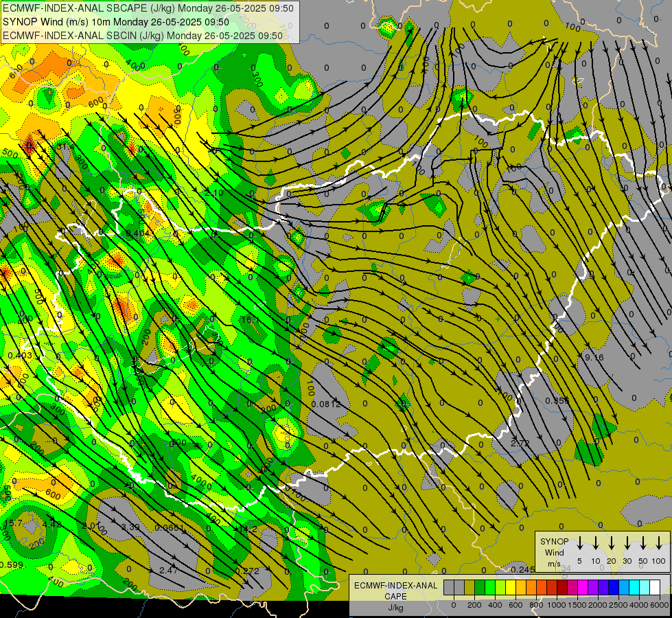672x618 pixels.
Task: Click the 0.404 value on the map
Action: click(x=137, y=233)
